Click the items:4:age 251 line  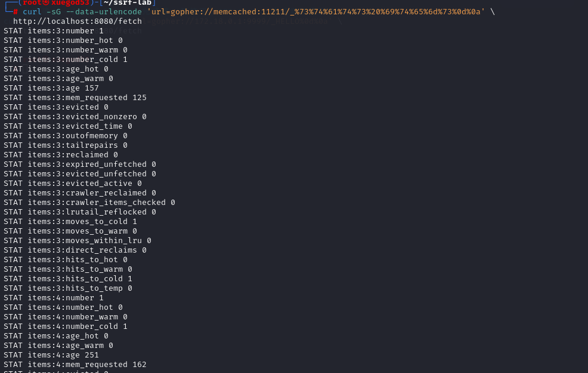pyautogui.click(x=51, y=355)
